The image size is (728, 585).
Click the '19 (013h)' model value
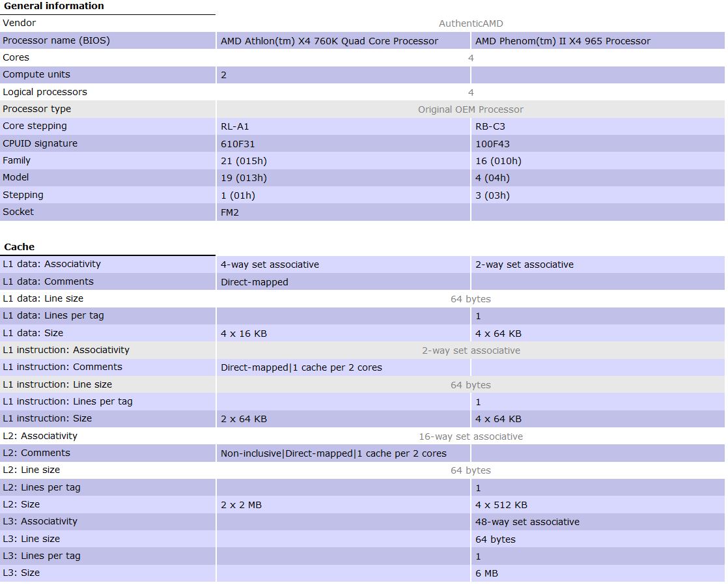coord(244,178)
